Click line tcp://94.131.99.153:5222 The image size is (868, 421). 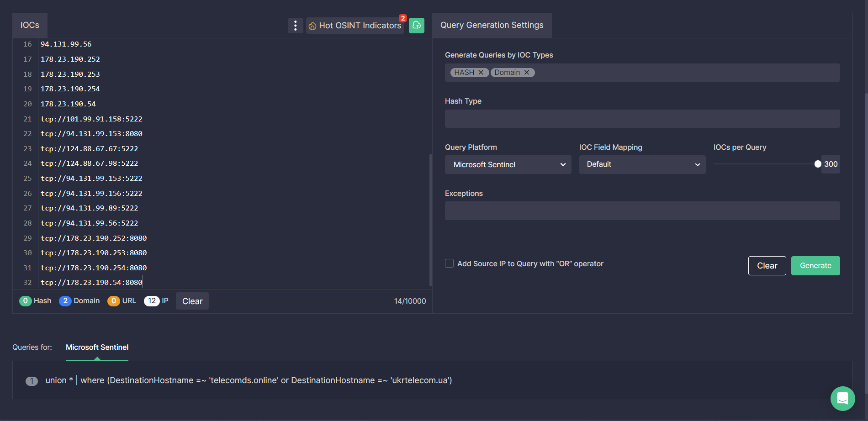pyautogui.click(x=91, y=179)
